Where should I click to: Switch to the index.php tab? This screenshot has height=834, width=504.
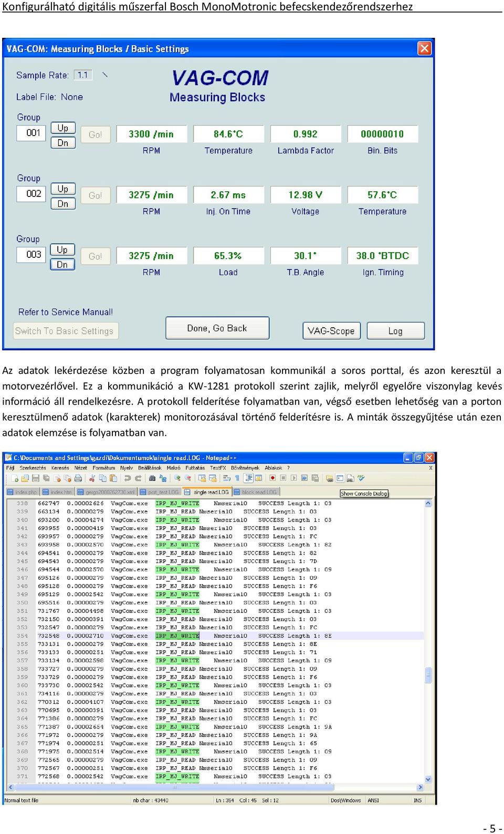pyautogui.click(x=23, y=492)
